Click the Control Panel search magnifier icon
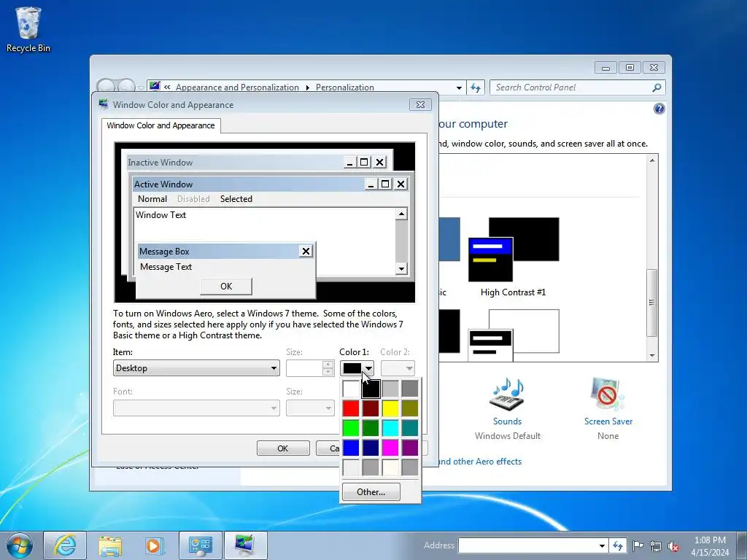 click(x=657, y=87)
